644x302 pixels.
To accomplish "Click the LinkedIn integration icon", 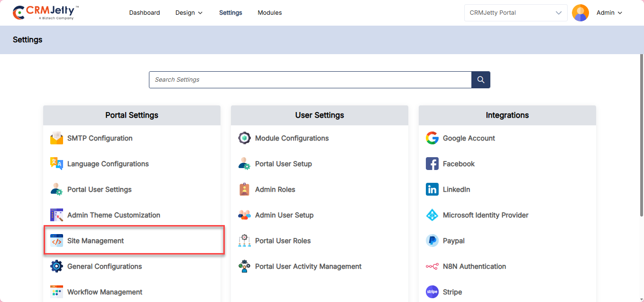I will (x=432, y=189).
